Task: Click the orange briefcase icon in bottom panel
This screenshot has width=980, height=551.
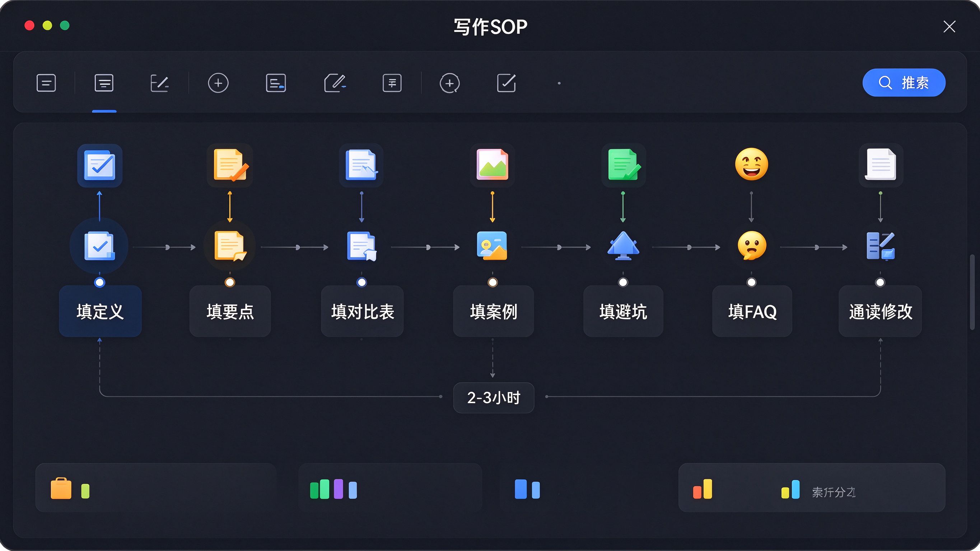Action: pos(61,488)
